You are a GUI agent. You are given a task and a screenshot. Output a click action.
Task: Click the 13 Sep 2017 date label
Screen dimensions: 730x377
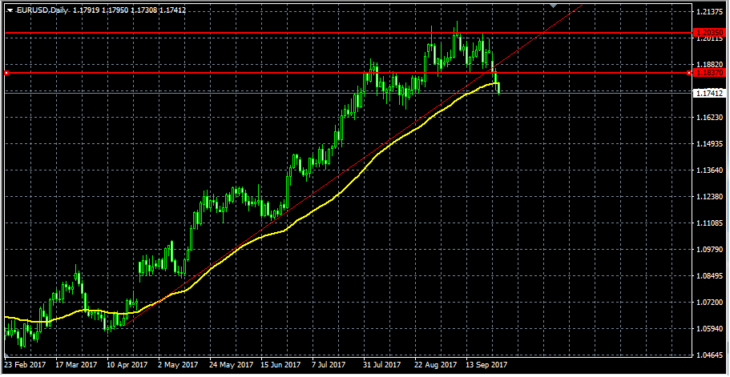click(x=487, y=365)
